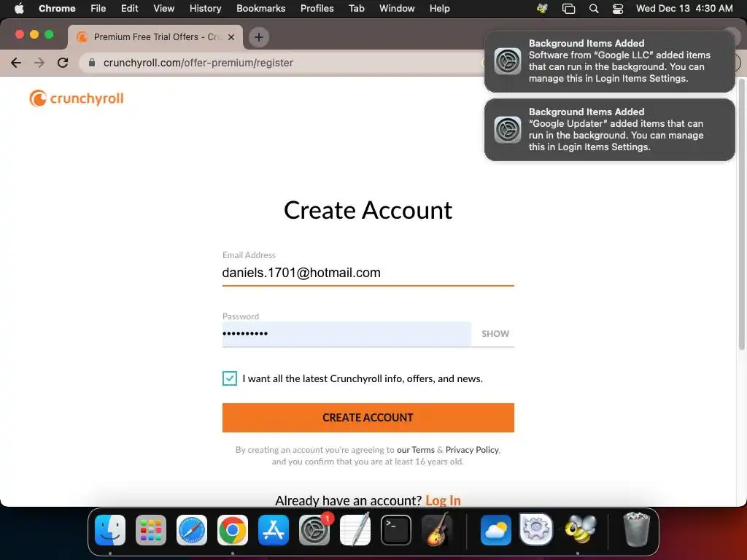The width and height of the screenshot is (747, 560).
Task: Click the page vertical scrollbar
Action: (741, 214)
